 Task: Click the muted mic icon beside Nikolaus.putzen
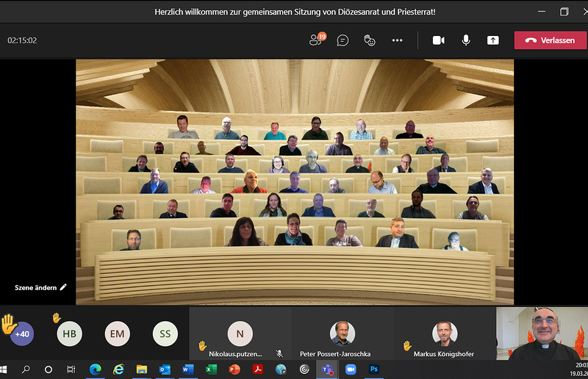pyautogui.click(x=279, y=353)
